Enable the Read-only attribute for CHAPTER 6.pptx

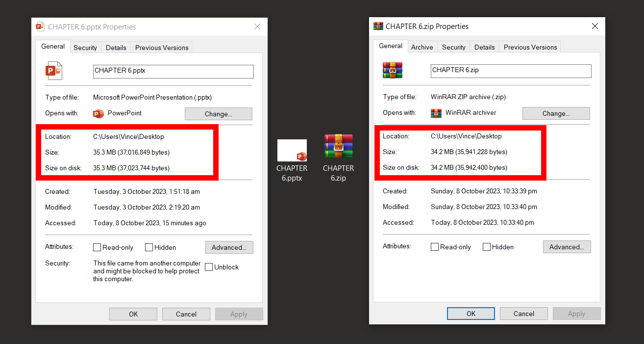pyautogui.click(x=97, y=247)
